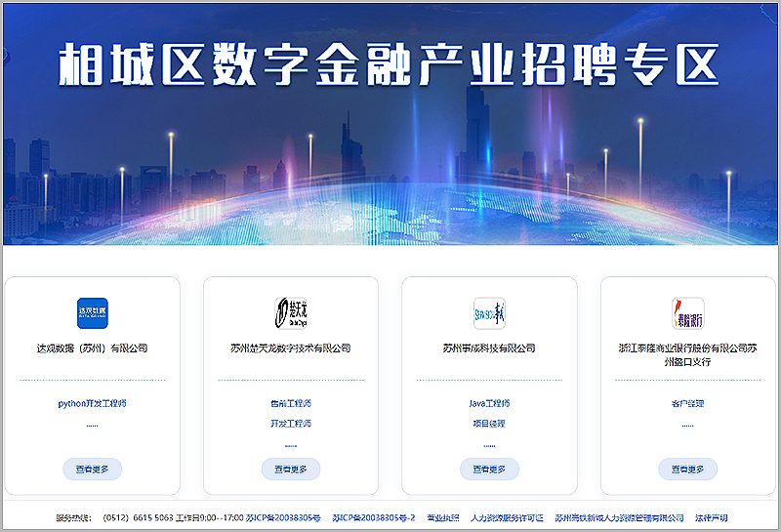Image resolution: width=781 pixels, height=532 pixels.
Task: Click 查看更多 on the 泰隆银行 card
Action: (688, 469)
